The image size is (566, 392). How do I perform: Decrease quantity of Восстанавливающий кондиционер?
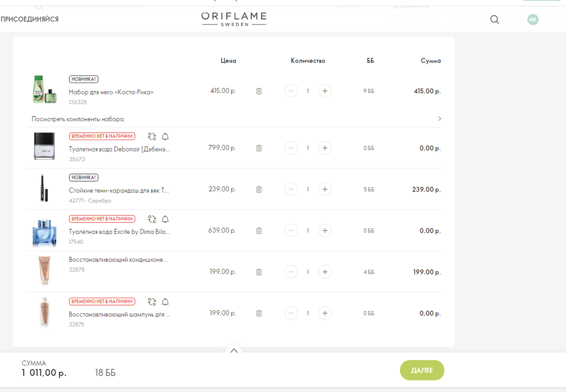point(291,272)
